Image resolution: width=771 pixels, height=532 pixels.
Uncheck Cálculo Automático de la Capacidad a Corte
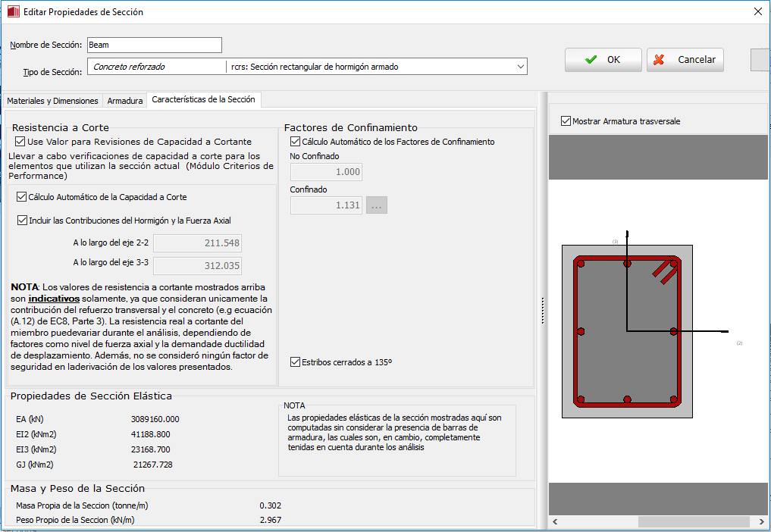tap(22, 197)
